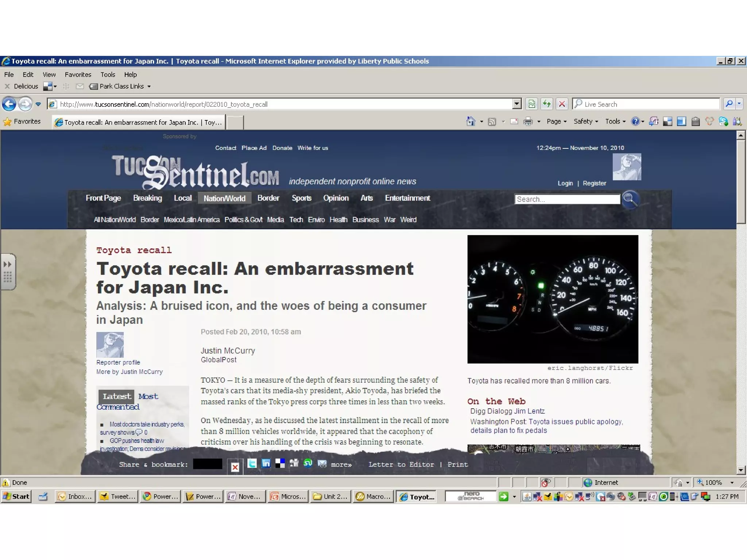
Task: Open the Letter to Editor link
Action: (x=401, y=464)
